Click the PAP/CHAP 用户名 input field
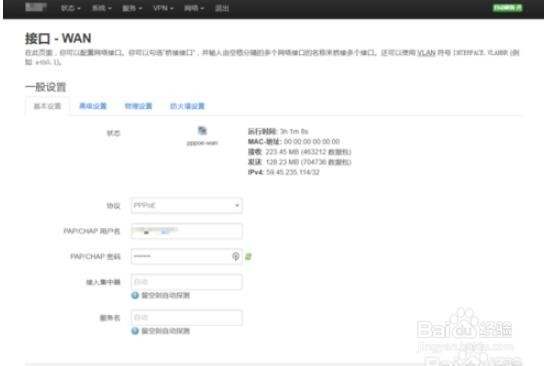The height and width of the screenshot is (366, 544). [x=187, y=231]
